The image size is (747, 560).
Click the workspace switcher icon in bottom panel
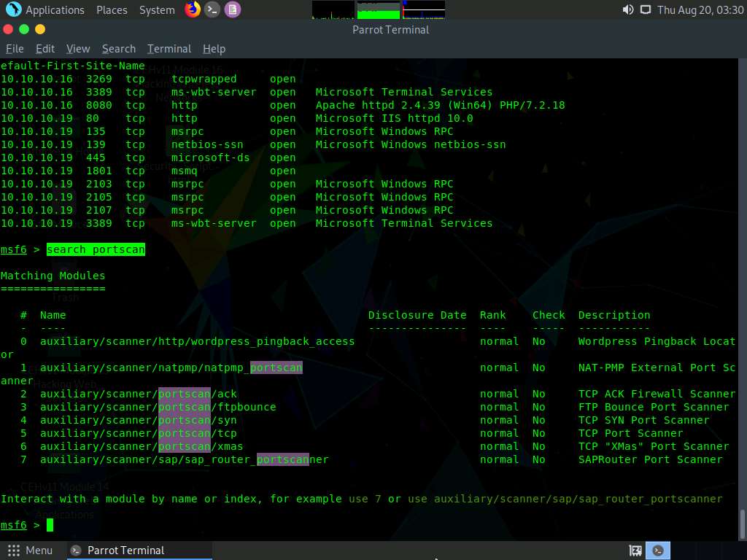click(635, 551)
